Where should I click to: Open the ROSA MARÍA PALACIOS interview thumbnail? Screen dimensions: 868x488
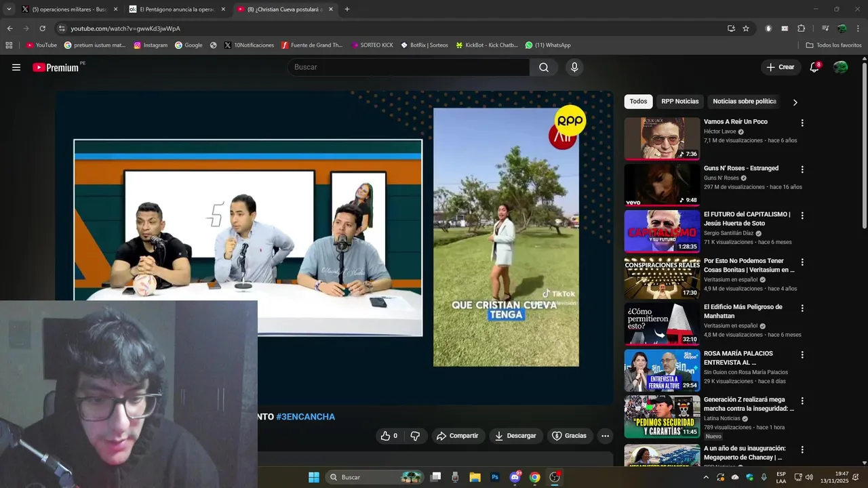tap(662, 370)
